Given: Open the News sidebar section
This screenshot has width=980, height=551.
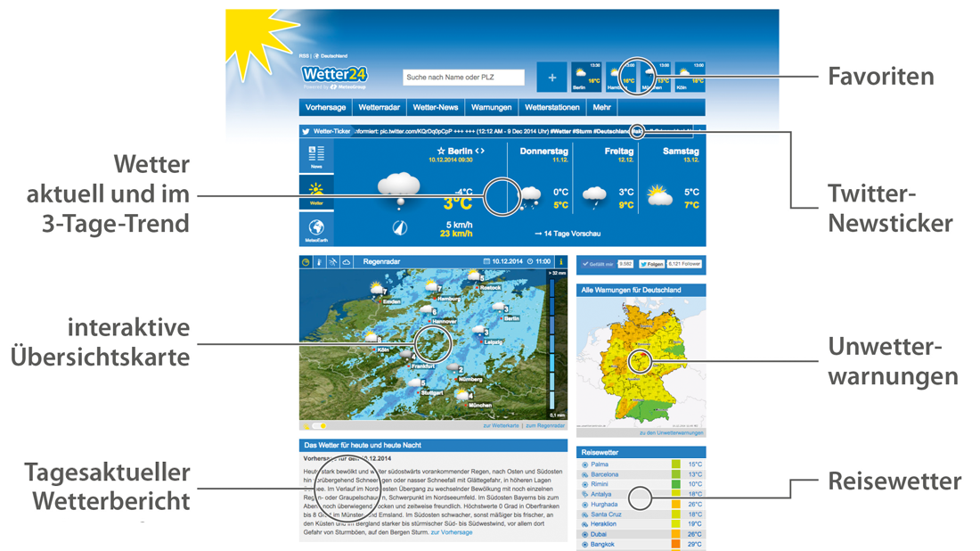Looking at the screenshot, I should [316, 156].
